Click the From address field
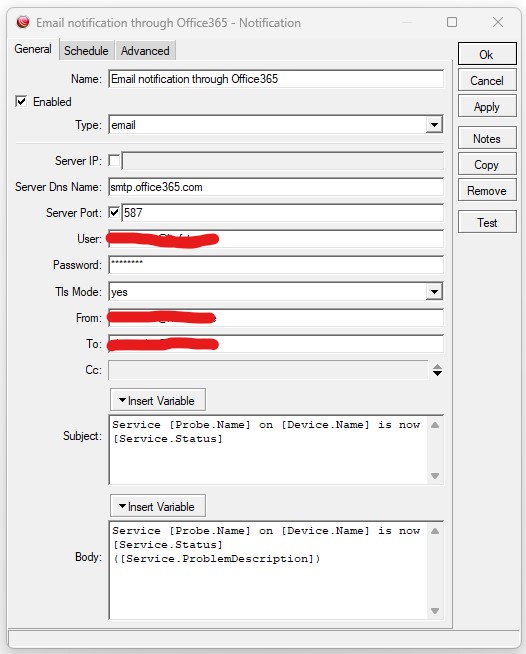 276,318
